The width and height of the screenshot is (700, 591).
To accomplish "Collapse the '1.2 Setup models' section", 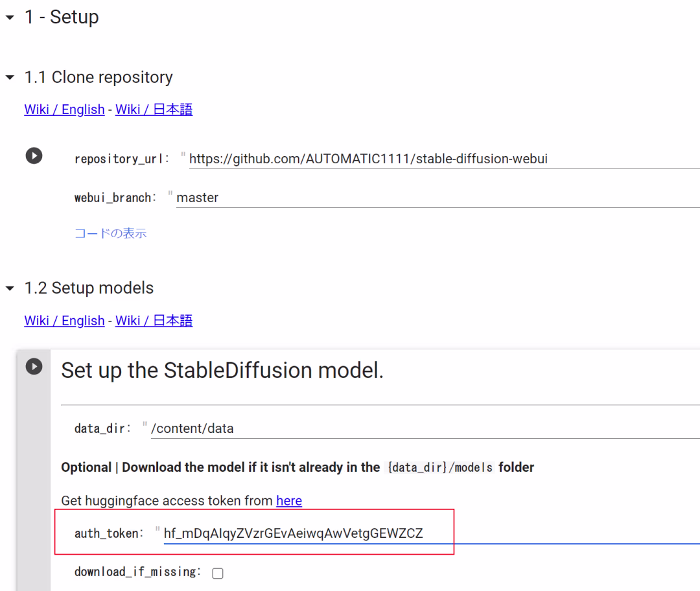I will click(x=10, y=288).
